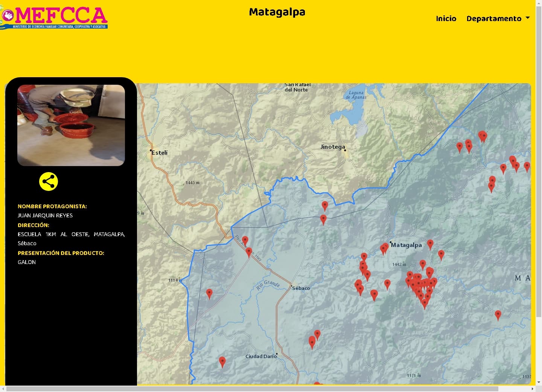This screenshot has width=542, height=392.
Task: Click the map pin near Ciudad Darío's west
Action: [x=222, y=361]
